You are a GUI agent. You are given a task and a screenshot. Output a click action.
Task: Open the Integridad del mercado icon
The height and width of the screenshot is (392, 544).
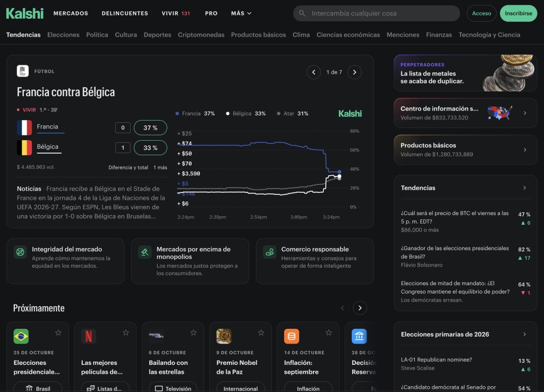pos(20,252)
